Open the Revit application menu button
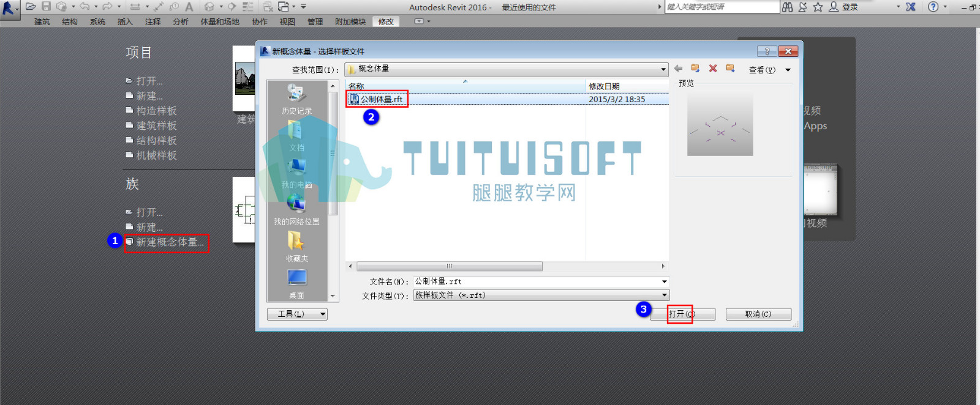The height and width of the screenshot is (405, 980). 9,8
